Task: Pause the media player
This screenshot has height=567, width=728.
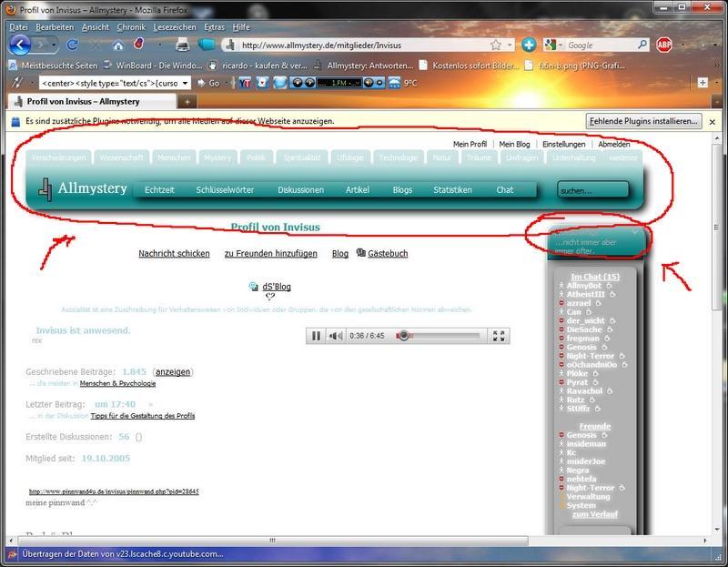Action: coord(316,336)
